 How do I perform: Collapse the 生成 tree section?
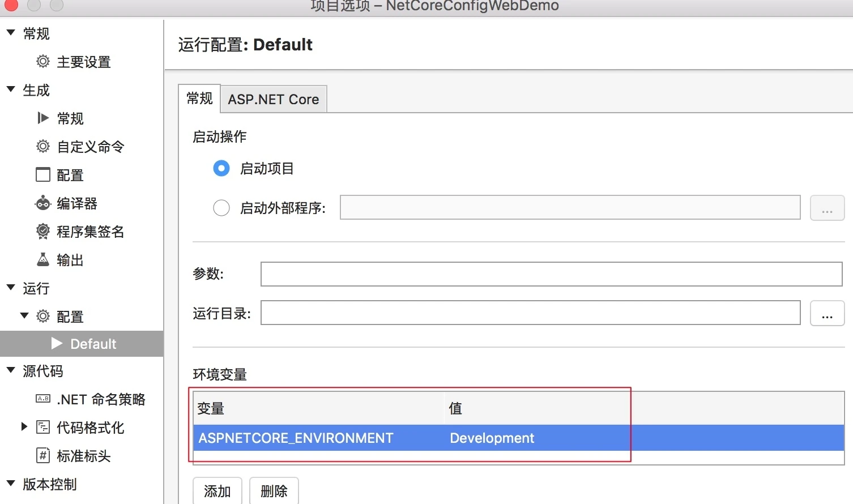[11, 89]
